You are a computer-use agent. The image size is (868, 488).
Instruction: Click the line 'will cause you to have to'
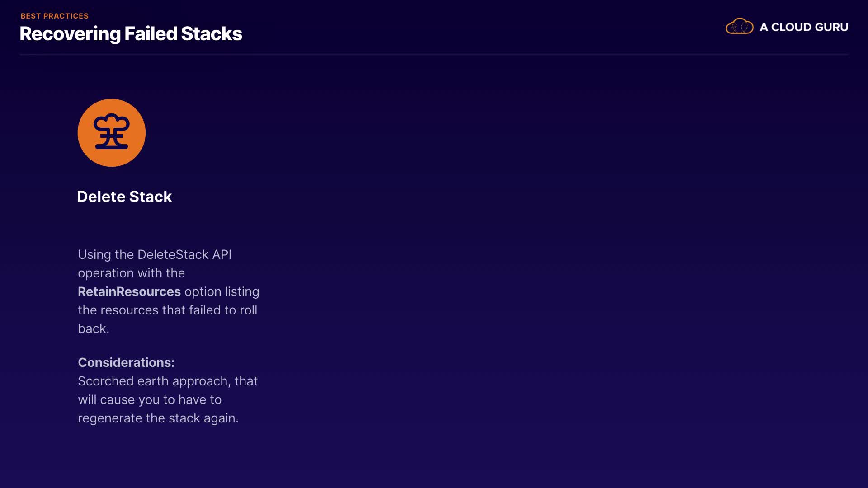150,399
